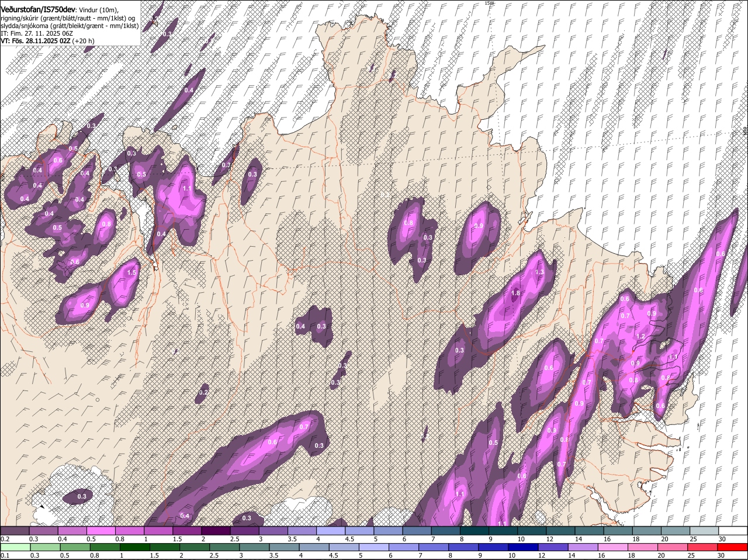
Task: Click the 6 swatch on the upper scale
Action: [417, 530]
